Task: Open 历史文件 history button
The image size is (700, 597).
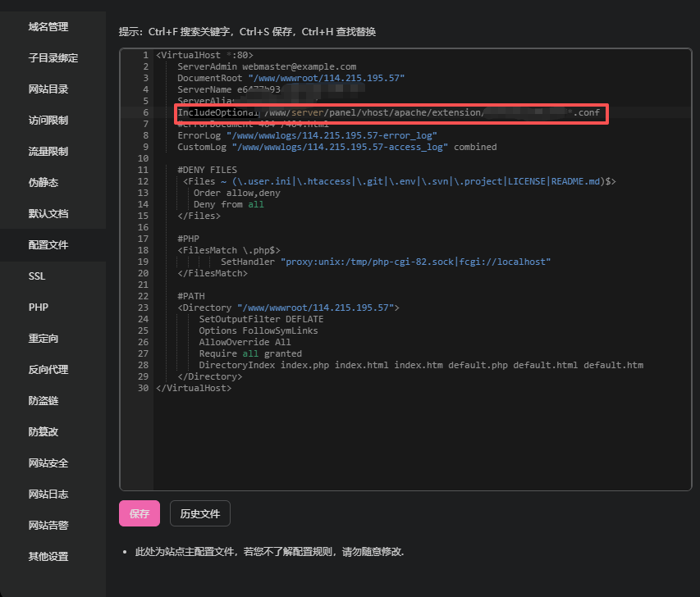Action: click(200, 513)
